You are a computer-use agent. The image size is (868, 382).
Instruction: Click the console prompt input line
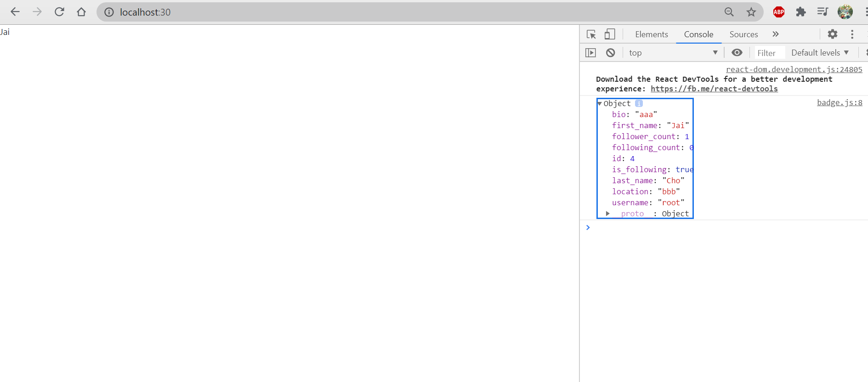[x=728, y=228]
